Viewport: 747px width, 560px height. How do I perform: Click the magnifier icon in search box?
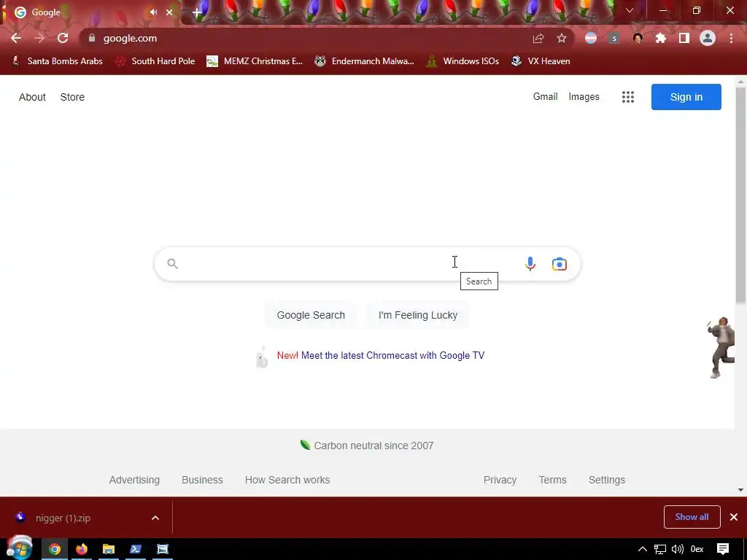pos(172,264)
